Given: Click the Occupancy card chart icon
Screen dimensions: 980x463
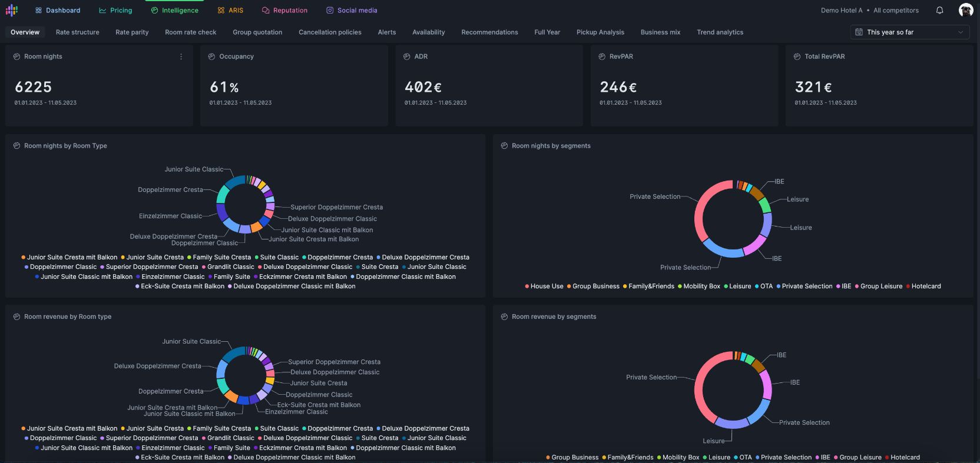Looking at the screenshot, I should pos(211,56).
